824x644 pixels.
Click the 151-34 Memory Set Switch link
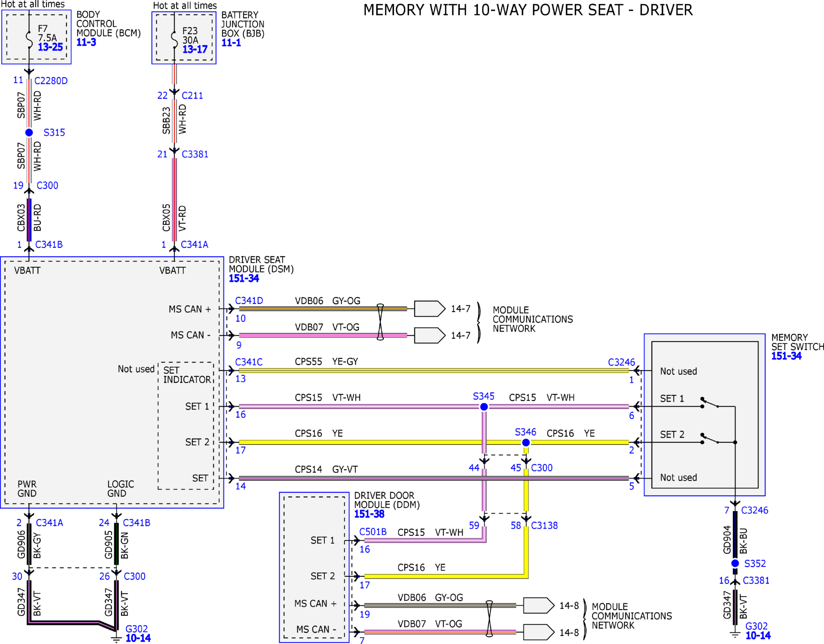click(x=786, y=356)
